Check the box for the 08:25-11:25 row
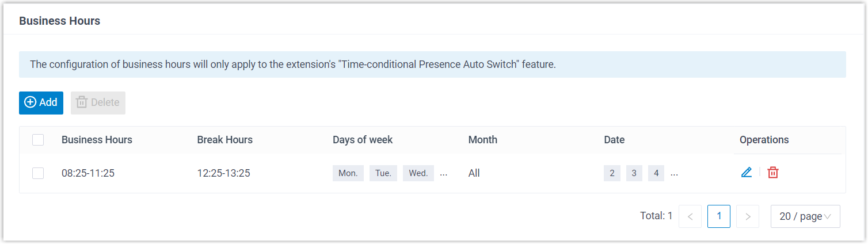The height and width of the screenshot is (244, 868). point(38,173)
